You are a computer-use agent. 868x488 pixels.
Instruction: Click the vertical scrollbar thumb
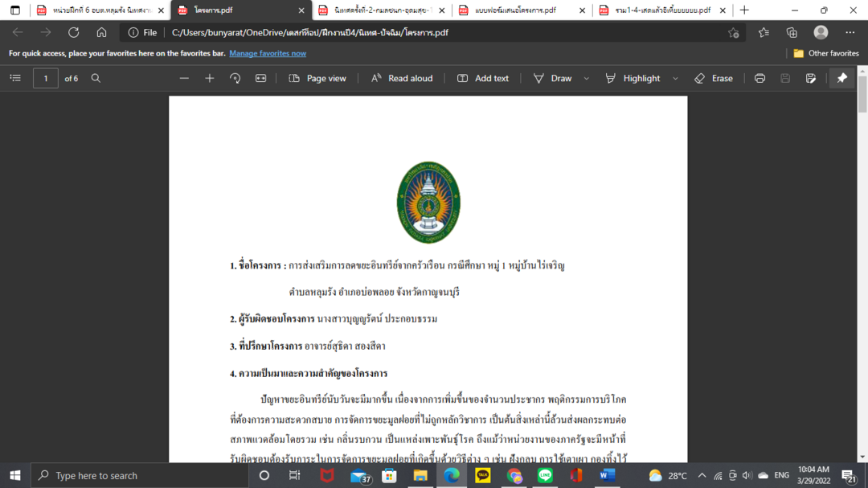862,95
